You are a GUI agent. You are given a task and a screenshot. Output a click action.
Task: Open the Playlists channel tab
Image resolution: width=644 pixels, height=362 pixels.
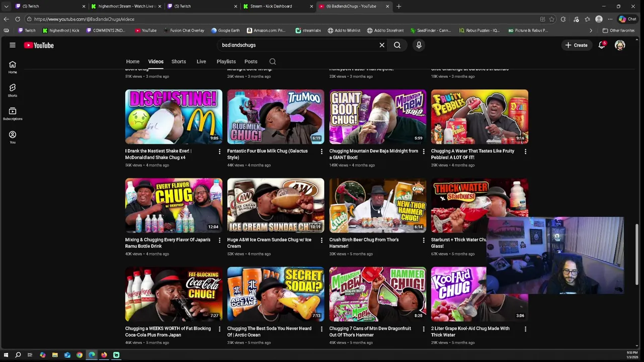(226, 61)
